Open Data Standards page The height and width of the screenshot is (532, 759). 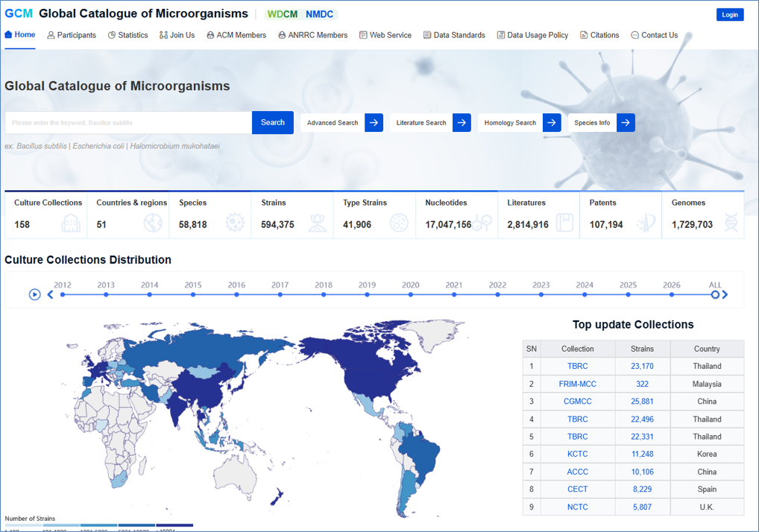(x=454, y=35)
